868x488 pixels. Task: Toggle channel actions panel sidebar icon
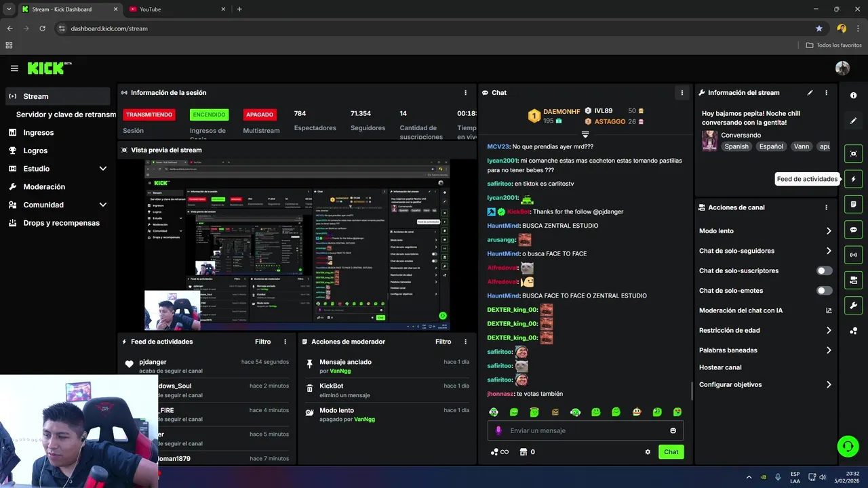(x=854, y=280)
